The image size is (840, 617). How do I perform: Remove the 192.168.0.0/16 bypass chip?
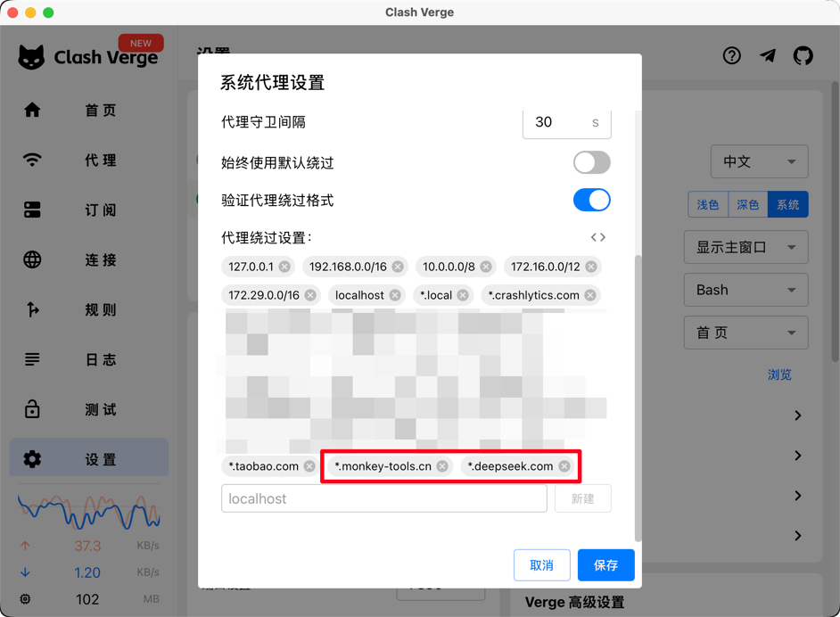[398, 267]
